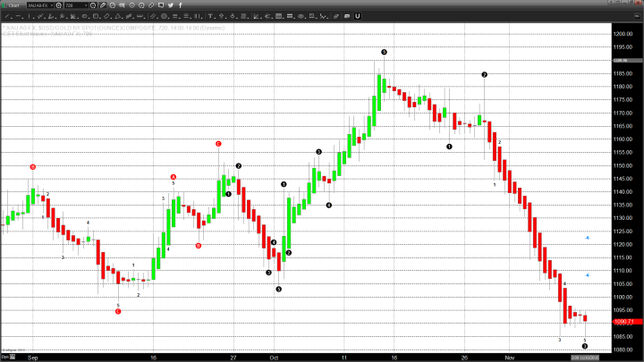Click the eraser-like icon beside speech bubble
644x362 pixels.
click(335, 16)
